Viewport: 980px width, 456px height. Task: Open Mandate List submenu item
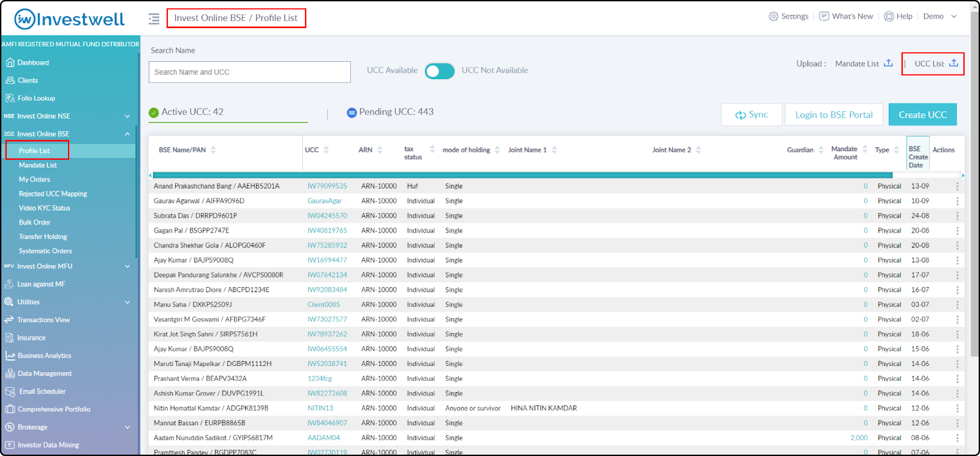(x=37, y=165)
